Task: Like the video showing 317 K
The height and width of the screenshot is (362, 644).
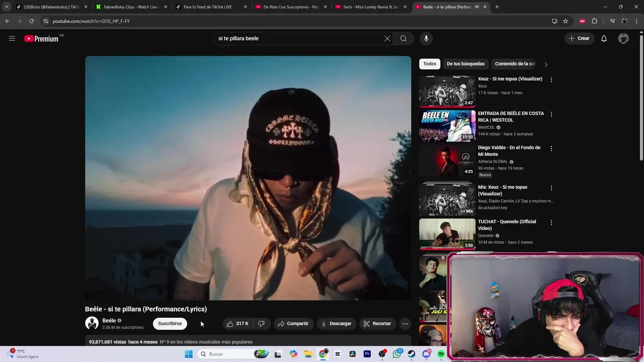Action: [237, 324]
